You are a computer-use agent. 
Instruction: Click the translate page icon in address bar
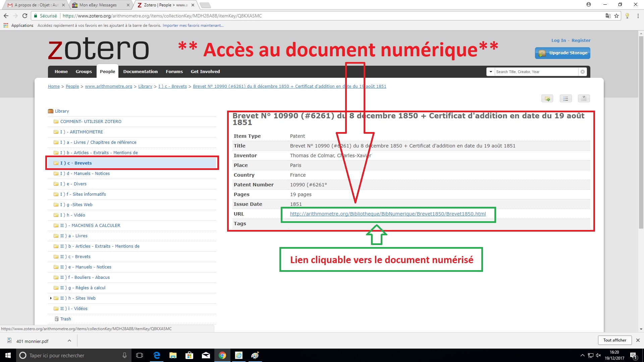click(608, 16)
